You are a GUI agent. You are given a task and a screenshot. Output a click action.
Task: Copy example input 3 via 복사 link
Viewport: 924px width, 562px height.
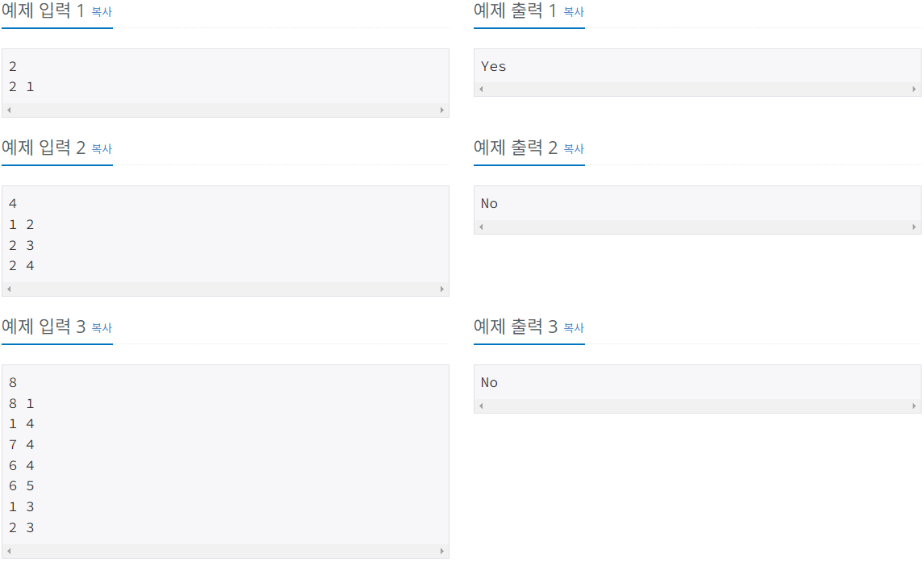(102, 328)
